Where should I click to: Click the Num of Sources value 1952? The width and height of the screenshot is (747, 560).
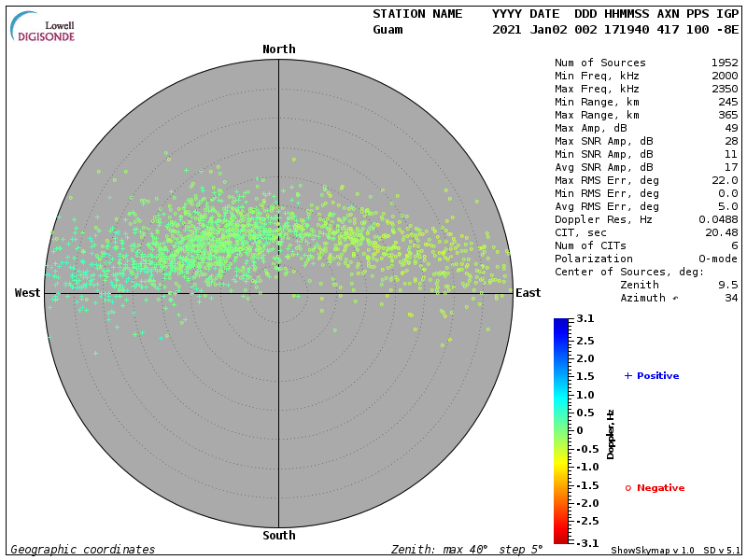point(725,63)
